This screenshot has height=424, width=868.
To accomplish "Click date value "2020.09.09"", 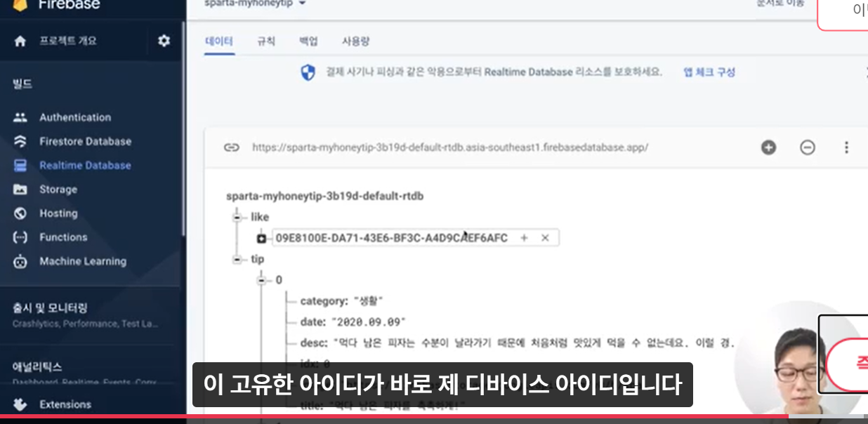I will pyautogui.click(x=369, y=322).
